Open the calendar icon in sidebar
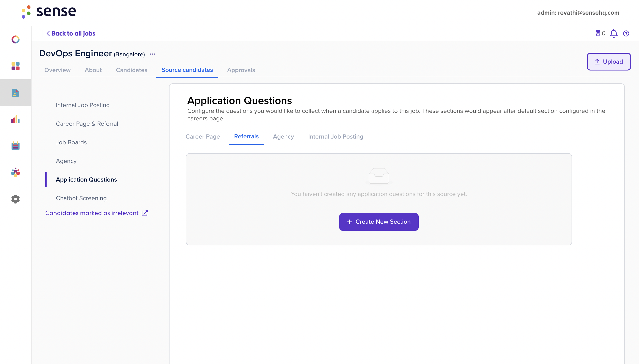The image size is (639, 364). click(16, 146)
